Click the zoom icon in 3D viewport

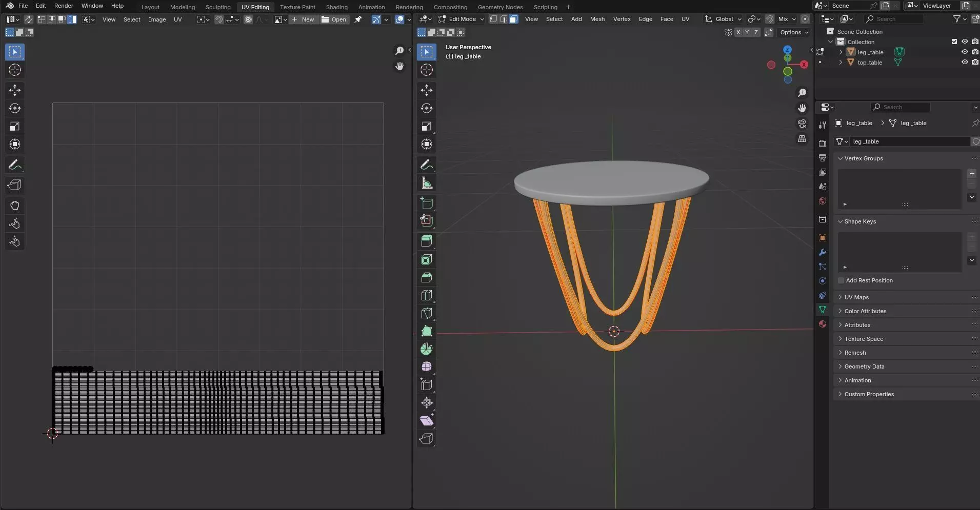click(x=802, y=93)
